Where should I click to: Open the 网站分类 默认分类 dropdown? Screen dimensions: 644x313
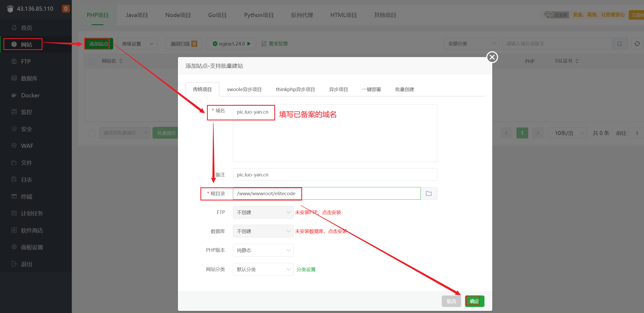point(263,269)
